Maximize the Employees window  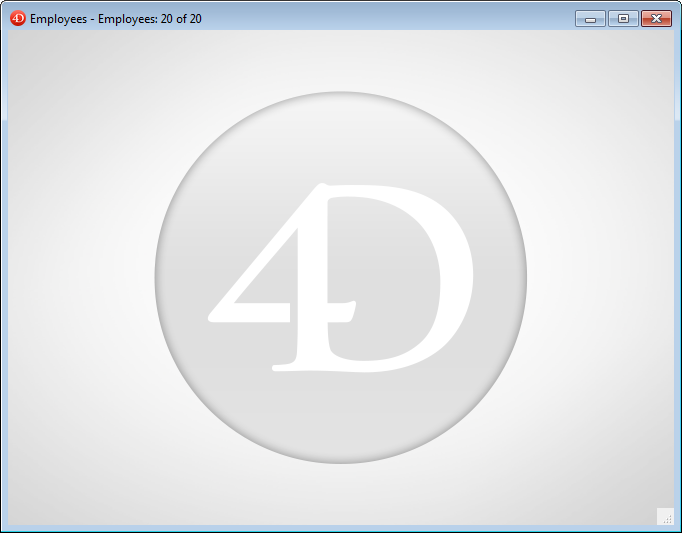(x=623, y=19)
